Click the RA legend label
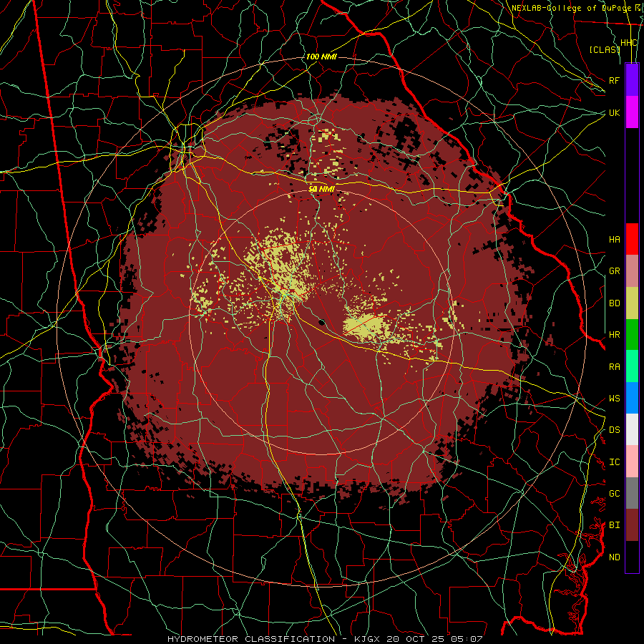This screenshot has height=644, width=644. [615, 367]
